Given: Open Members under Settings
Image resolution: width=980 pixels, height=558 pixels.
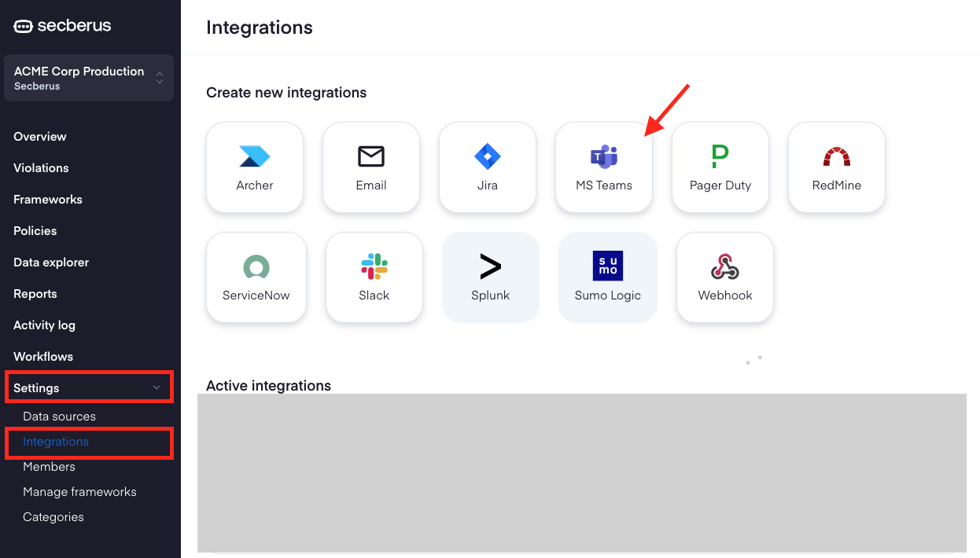Looking at the screenshot, I should pyautogui.click(x=49, y=467).
